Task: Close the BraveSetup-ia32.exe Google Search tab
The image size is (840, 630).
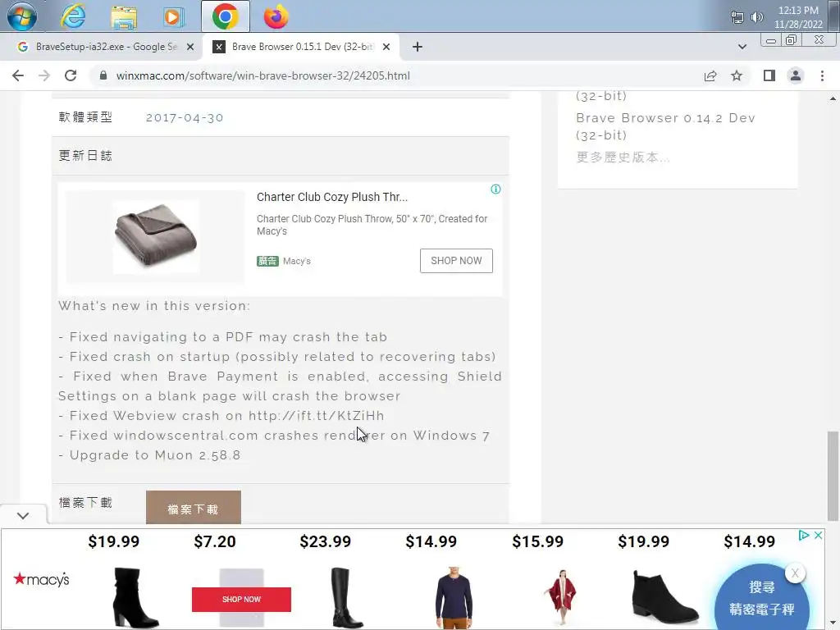Action: [x=190, y=47]
